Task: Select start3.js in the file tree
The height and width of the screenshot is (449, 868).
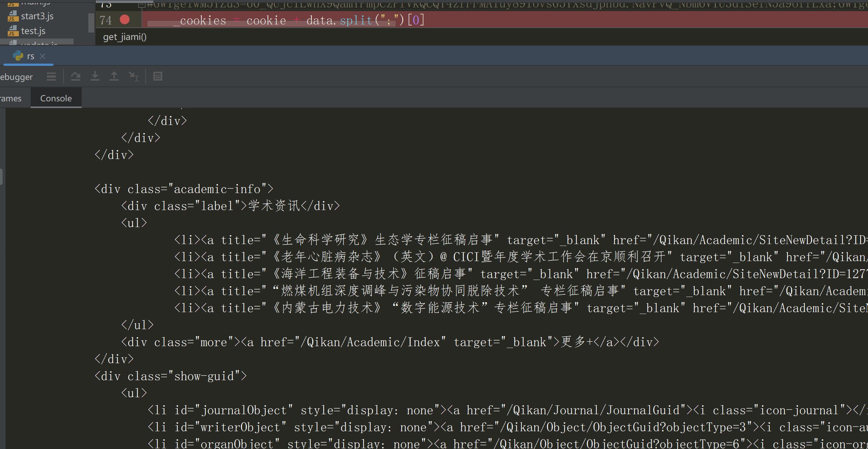Action: [x=37, y=16]
